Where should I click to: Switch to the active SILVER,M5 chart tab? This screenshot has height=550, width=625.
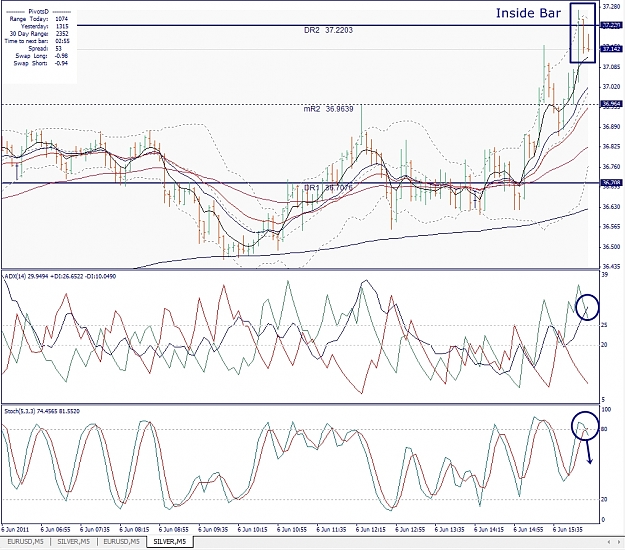tap(170, 542)
